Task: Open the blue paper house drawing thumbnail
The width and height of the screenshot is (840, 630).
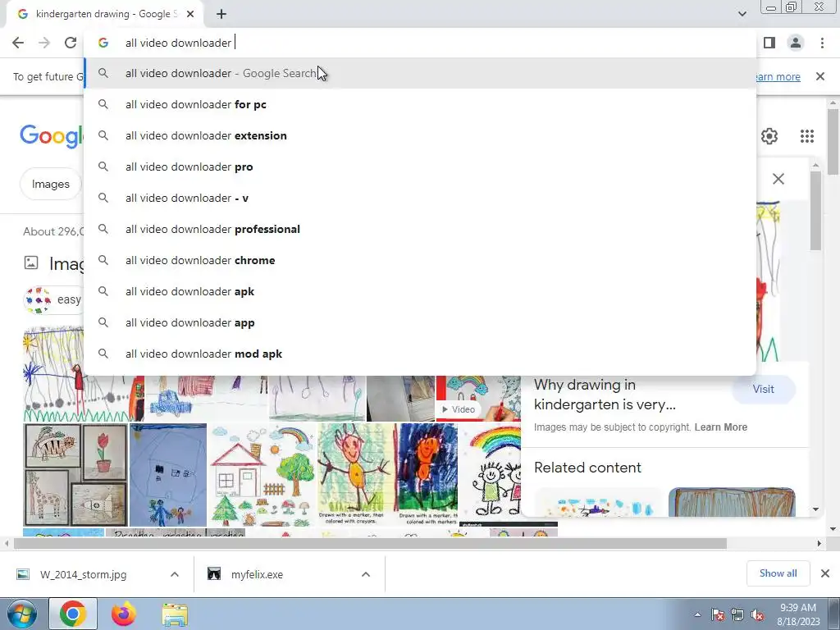Action: tap(167, 475)
